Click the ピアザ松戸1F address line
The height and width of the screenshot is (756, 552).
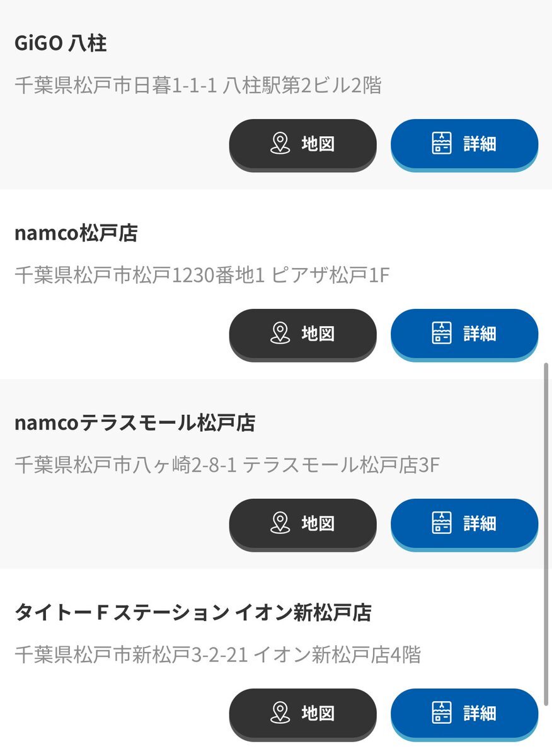202,275
